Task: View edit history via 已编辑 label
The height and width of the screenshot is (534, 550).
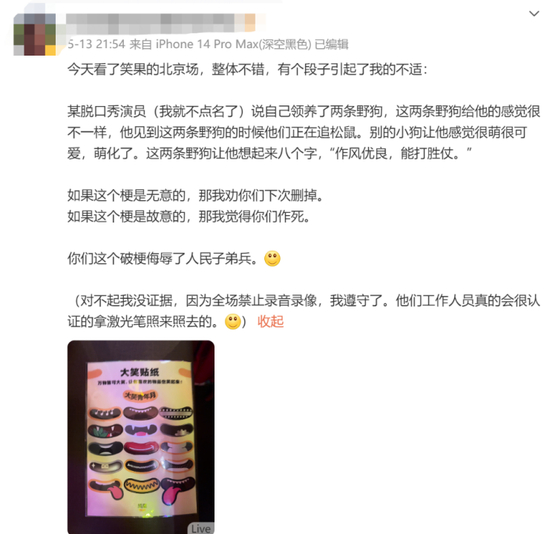Action: tap(331, 45)
